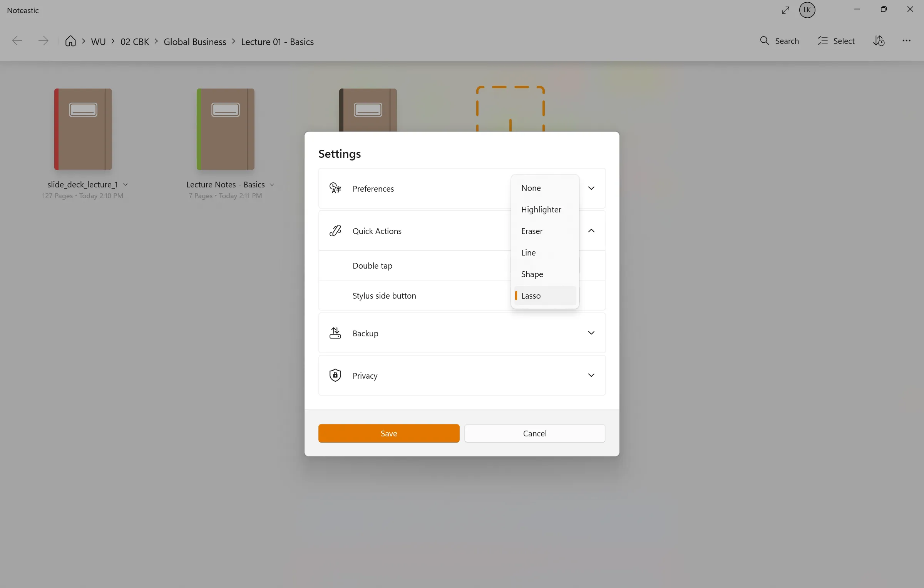The height and width of the screenshot is (588, 924).
Task: Click the Privacy section title
Action: (x=365, y=376)
